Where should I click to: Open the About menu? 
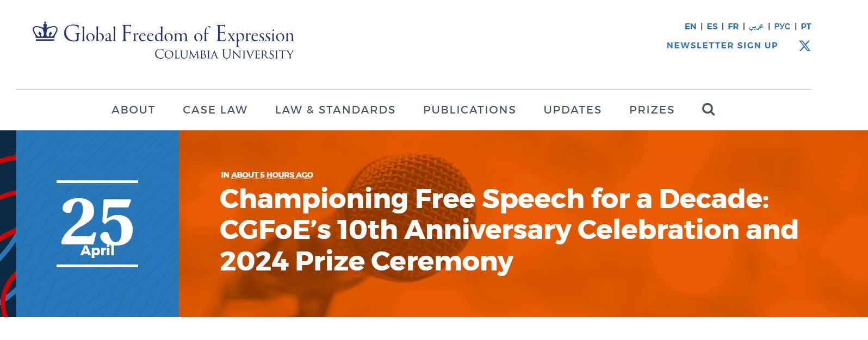pos(133,110)
